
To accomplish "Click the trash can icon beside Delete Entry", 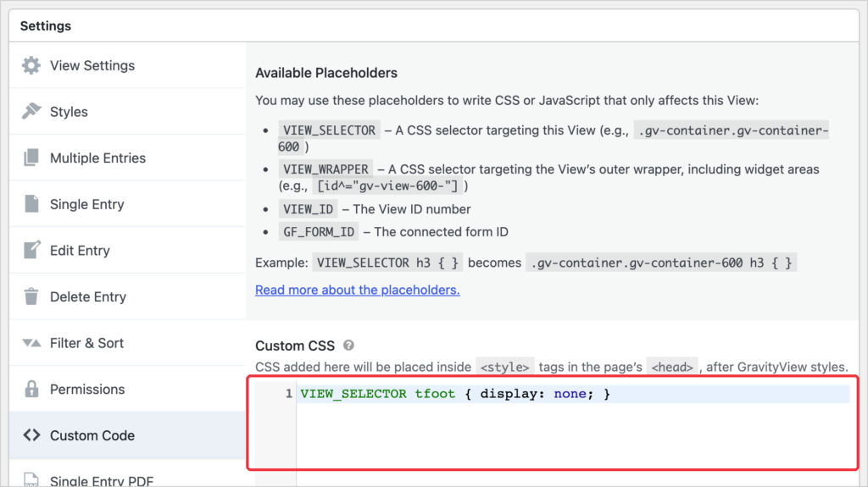I will coord(31,296).
